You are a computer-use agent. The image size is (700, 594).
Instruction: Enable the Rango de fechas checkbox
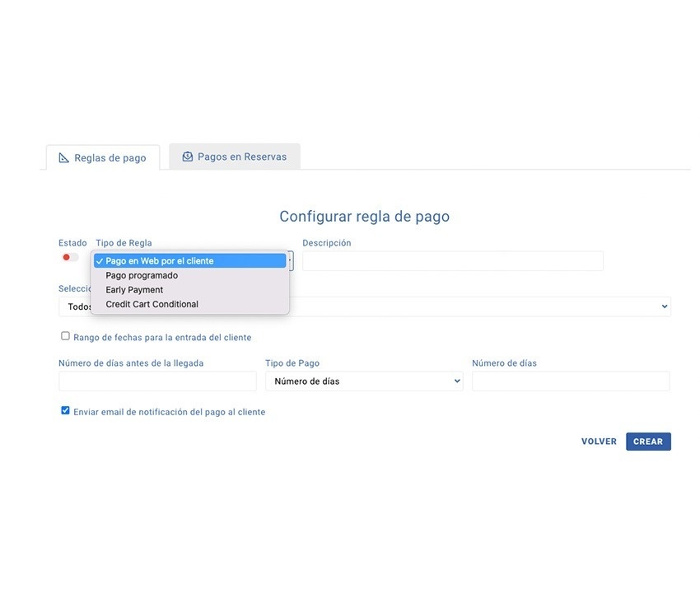coord(65,336)
